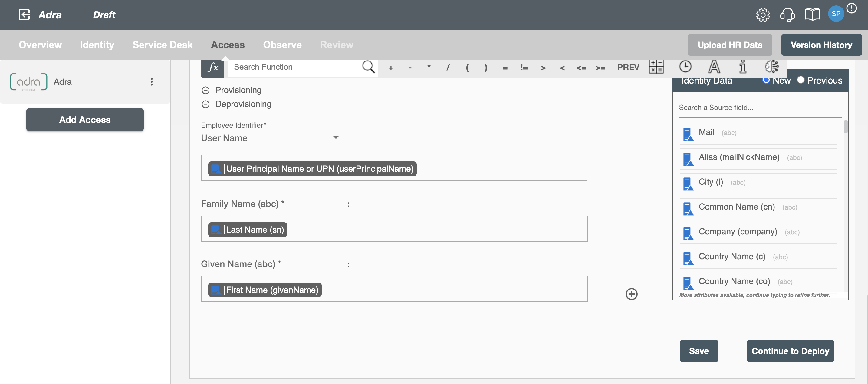Insert the open parenthesis
The width and height of the screenshot is (868, 384).
point(467,68)
